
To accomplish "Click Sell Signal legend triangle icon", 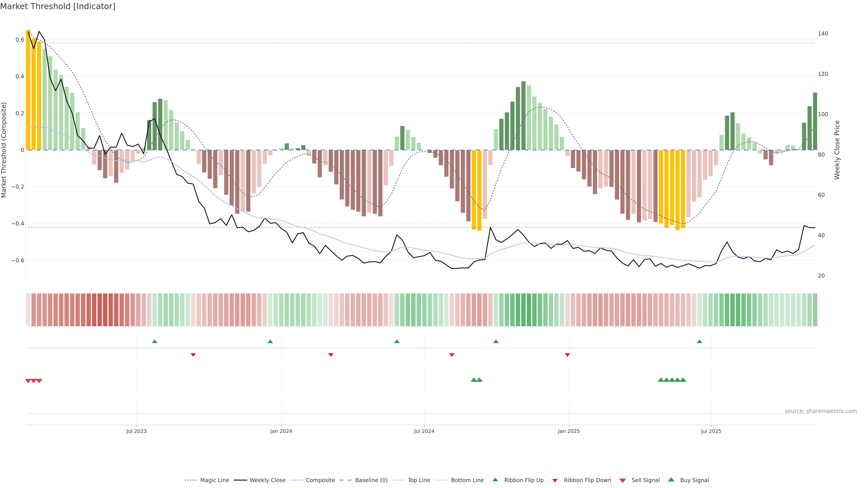I will (x=623, y=481).
